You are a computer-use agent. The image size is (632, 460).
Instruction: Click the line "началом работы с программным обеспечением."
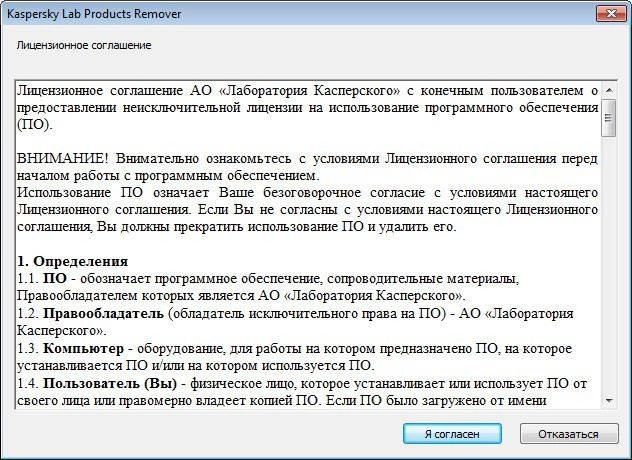(x=168, y=176)
